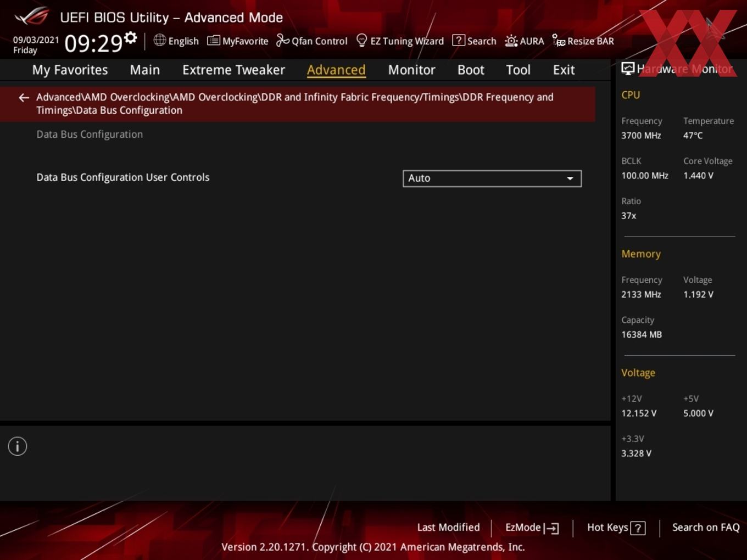Open the Boot tab
This screenshot has height=560, width=747.
471,70
